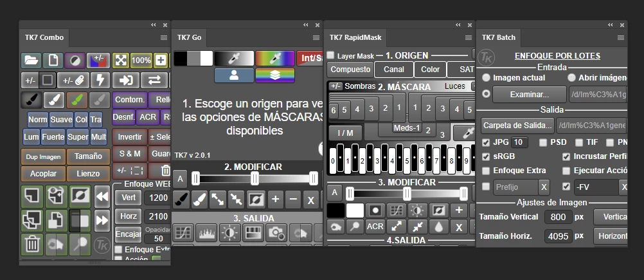
Task: Click the camera icon in TK7 Go Salida
Action: (276, 233)
